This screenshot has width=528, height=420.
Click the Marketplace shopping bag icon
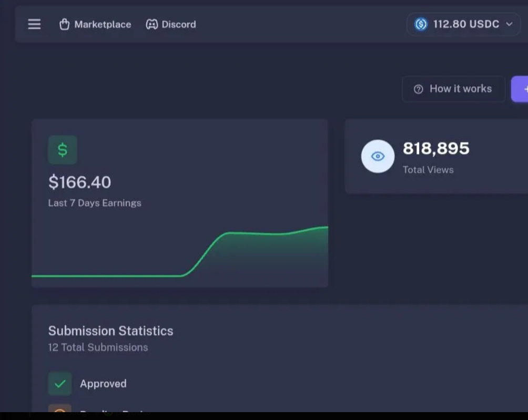point(64,24)
